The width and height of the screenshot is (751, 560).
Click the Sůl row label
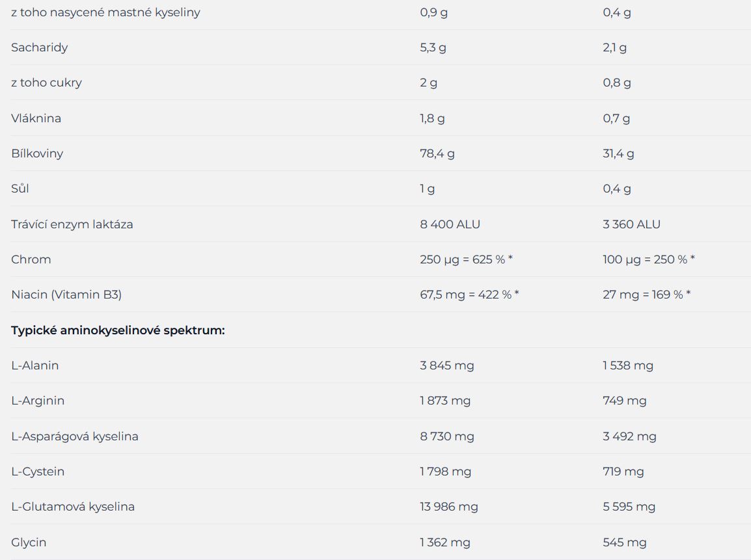click(20, 188)
